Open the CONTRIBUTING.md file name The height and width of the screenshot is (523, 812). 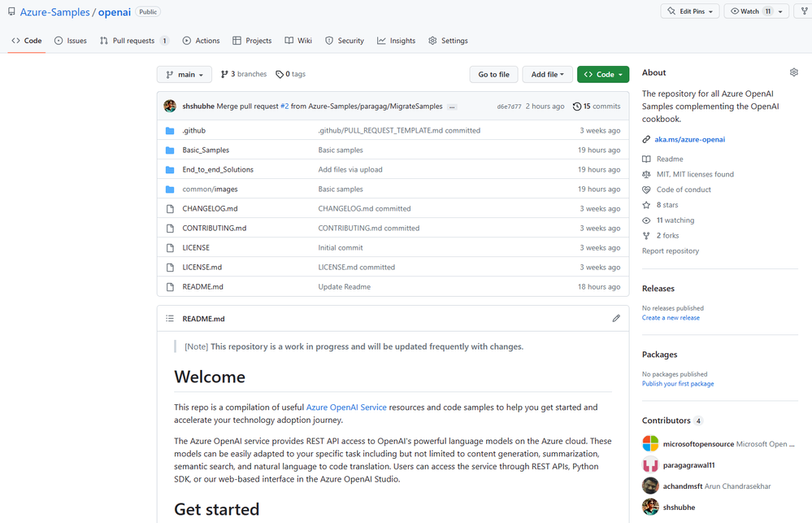pos(215,228)
